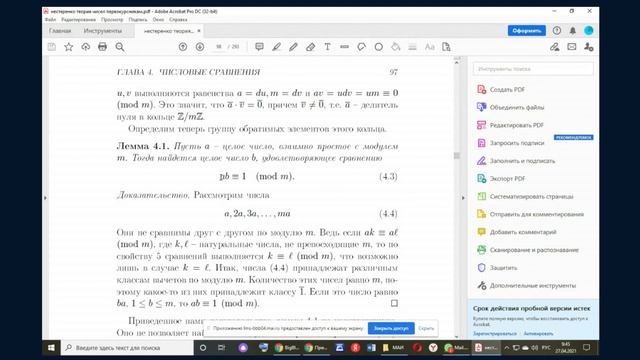The image size is (640, 360).
Task: Open the Редактирование menu
Action: tap(78, 20)
